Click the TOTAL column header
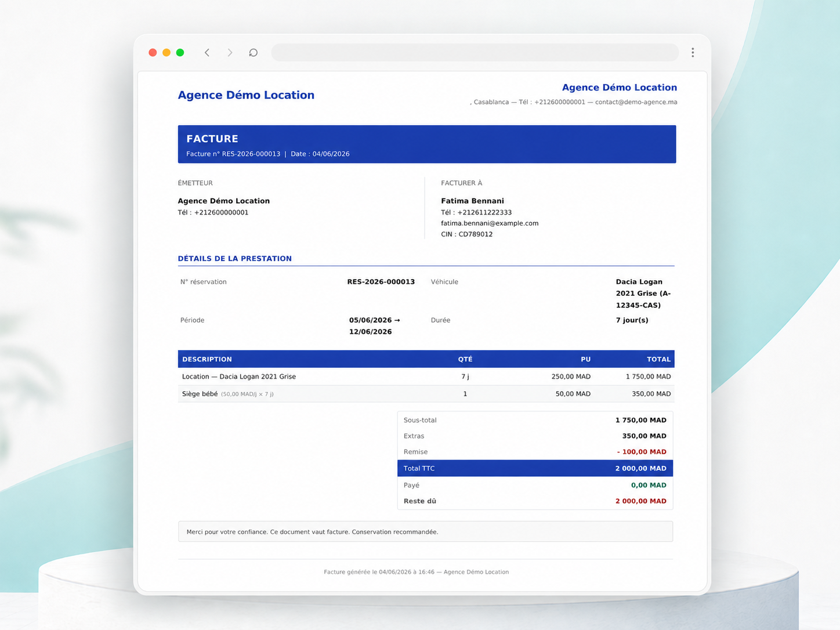Viewport: 840px width, 630px height. (x=659, y=360)
